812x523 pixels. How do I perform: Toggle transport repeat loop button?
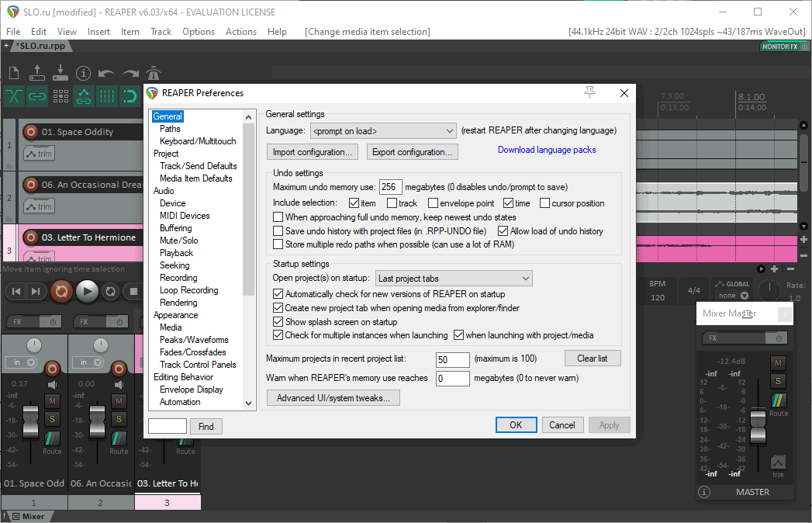pyautogui.click(x=110, y=291)
